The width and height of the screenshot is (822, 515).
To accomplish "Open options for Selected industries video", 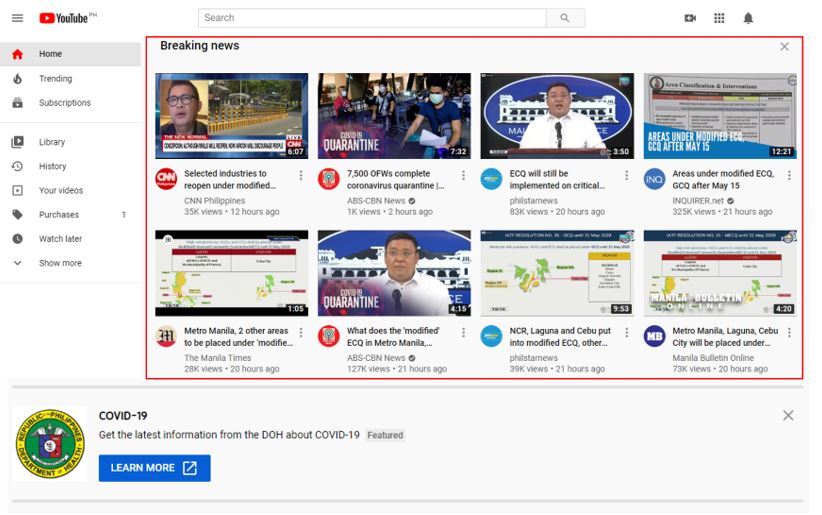I will tap(301, 175).
